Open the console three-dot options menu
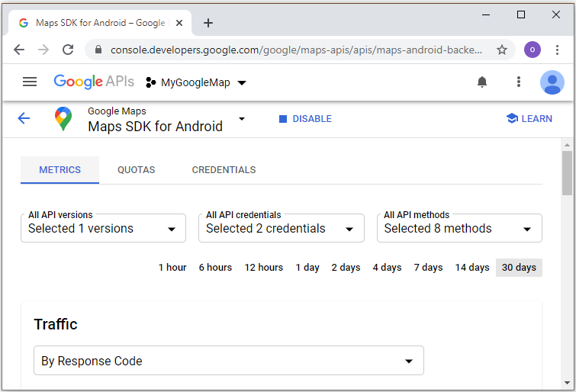Screen dimensions: 576x392 (x=518, y=82)
